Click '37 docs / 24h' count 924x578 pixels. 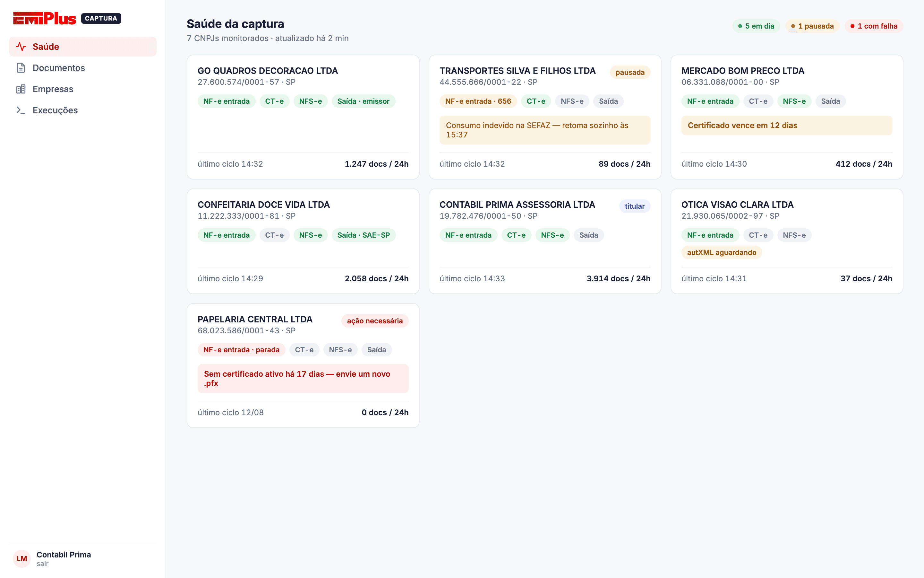(866, 278)
